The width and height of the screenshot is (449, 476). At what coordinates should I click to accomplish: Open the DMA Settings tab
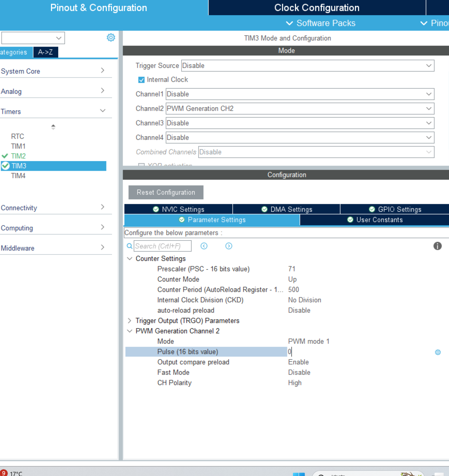click(286, 209)
